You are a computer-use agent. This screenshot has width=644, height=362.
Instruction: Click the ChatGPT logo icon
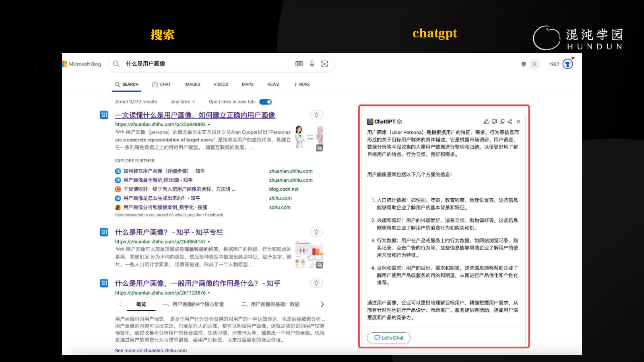click(x=370, y=121)
